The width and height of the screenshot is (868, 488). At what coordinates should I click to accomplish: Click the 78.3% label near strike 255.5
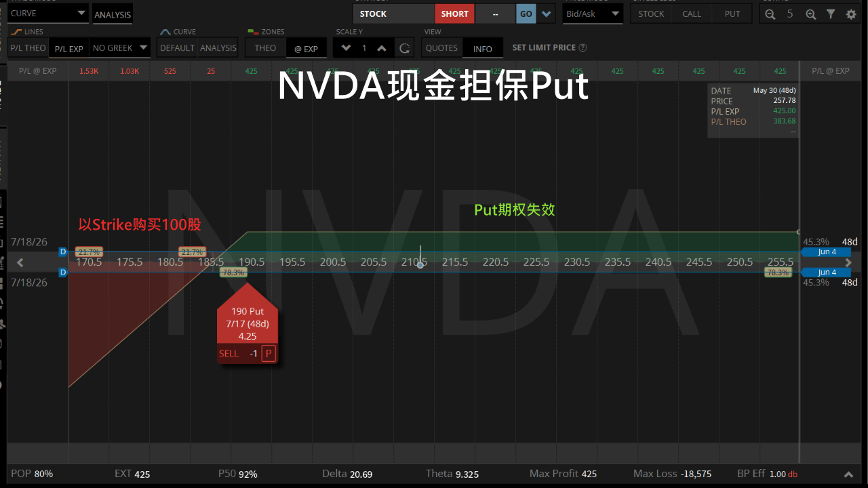pyautogui.click(x=778, y=272)
